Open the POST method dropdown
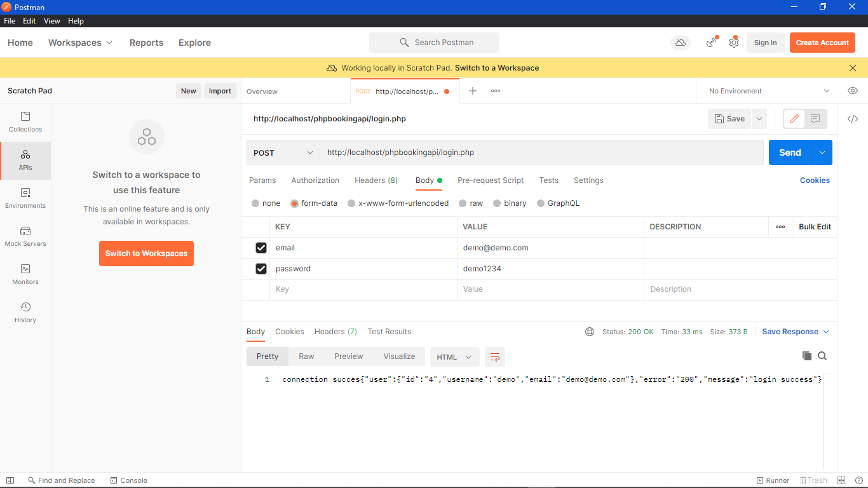868x488 pixels. pos(283,152)
